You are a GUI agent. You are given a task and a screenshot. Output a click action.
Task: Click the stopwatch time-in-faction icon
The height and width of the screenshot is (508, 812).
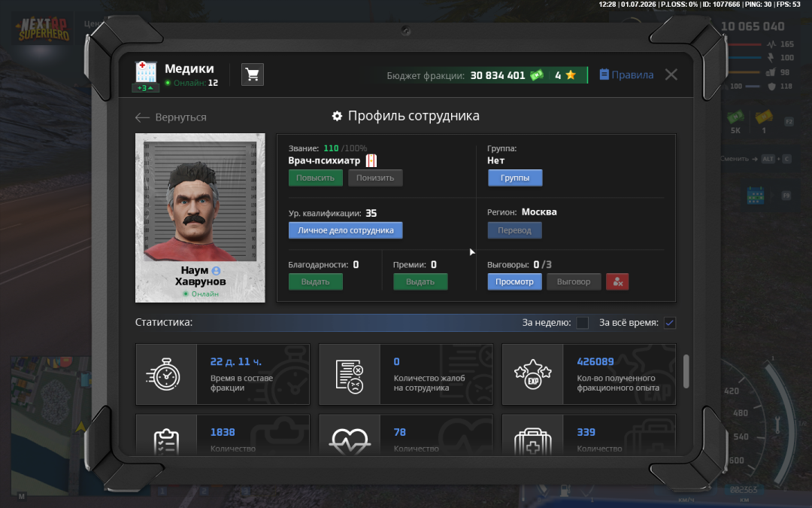point(165,374)
